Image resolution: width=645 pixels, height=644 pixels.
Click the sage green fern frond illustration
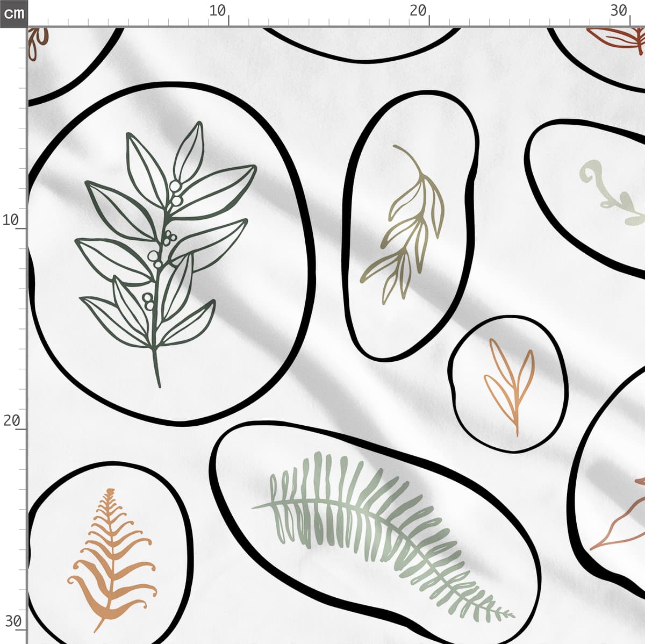point(383,536)
